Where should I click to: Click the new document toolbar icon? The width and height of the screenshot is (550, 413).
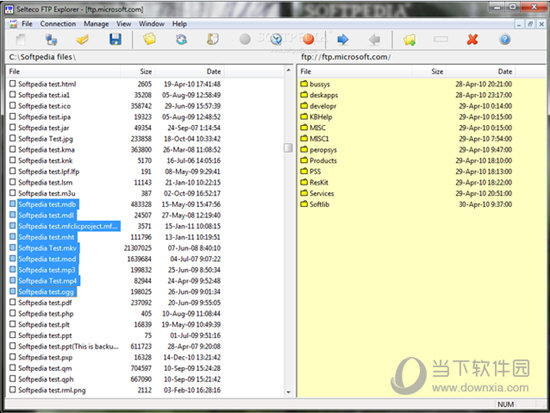click(21, 39)
